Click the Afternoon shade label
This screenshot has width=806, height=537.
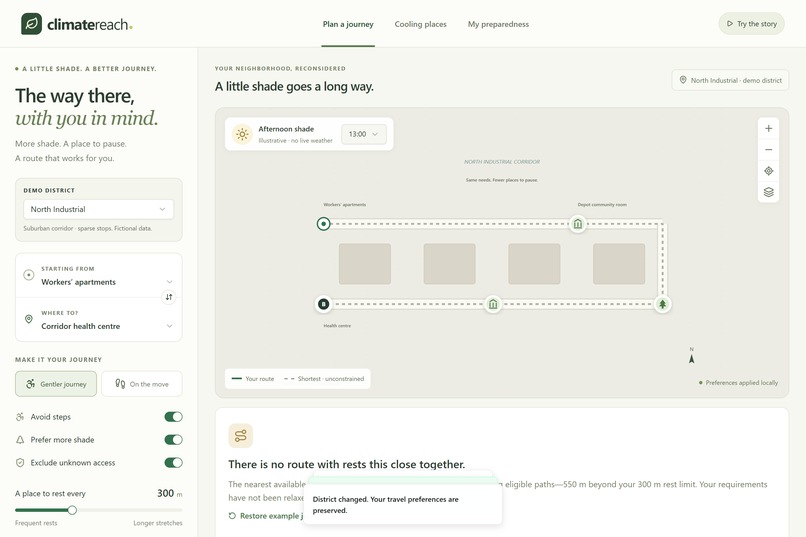[x=286, y=129]
